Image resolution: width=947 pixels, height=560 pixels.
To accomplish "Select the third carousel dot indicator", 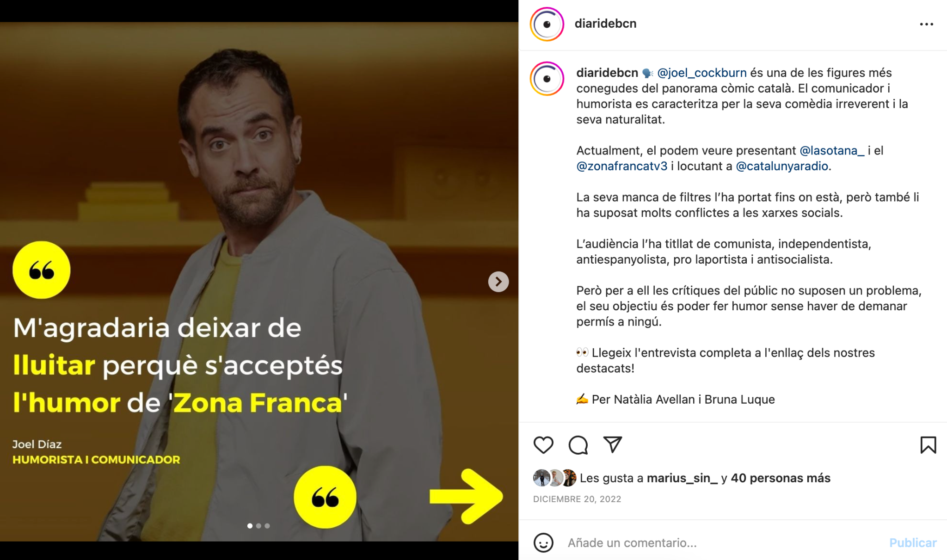I will click(x=267, y=526).
